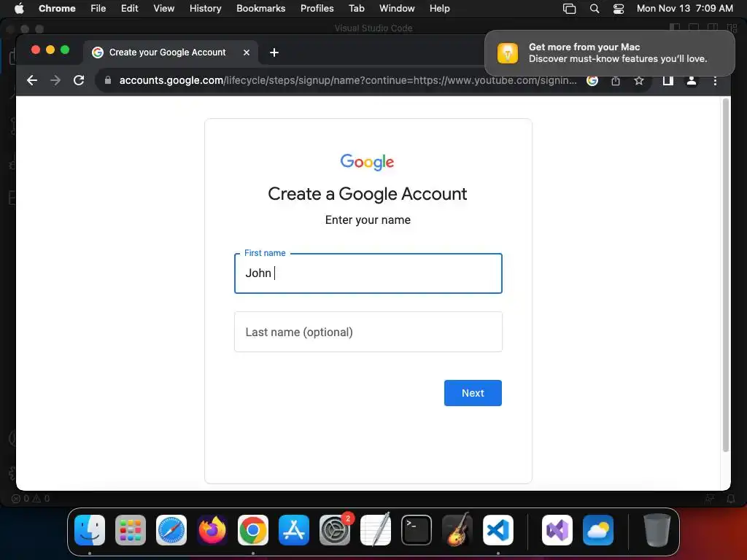Toggle the Chrome side panel icon
This screenshot has height=560, width=747.
[x=668, y=80]
